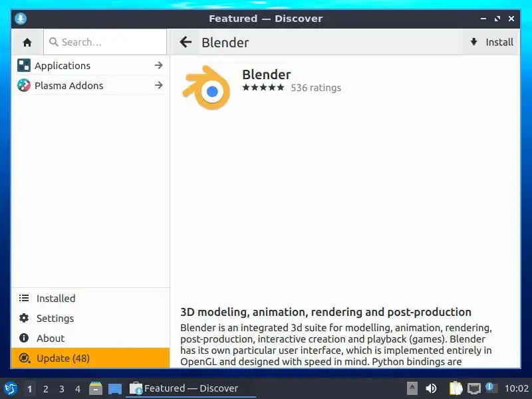Close the Discover window
This screenshot has height=399, width=532.
[511, 19]
